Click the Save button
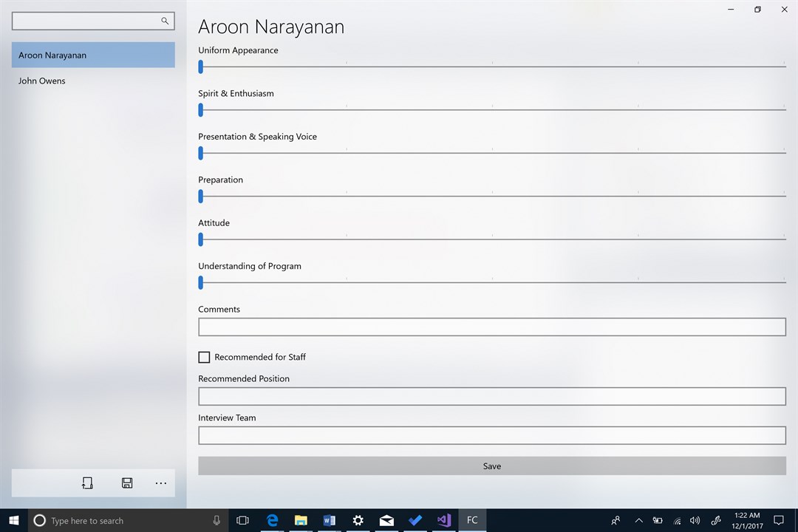798x532 pixels. [x=492, y=465]
